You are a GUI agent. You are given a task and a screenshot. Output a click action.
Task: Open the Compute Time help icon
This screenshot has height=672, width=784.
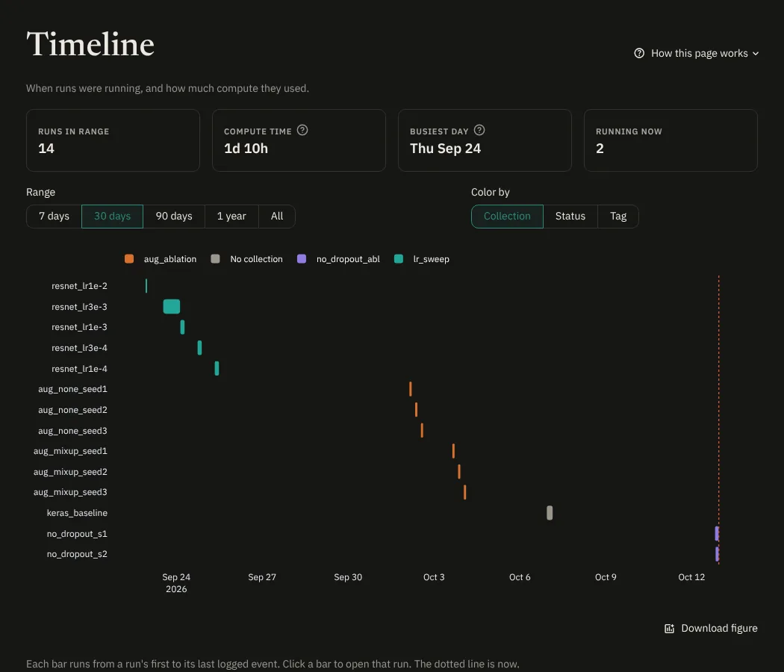[x=302, y=130]
